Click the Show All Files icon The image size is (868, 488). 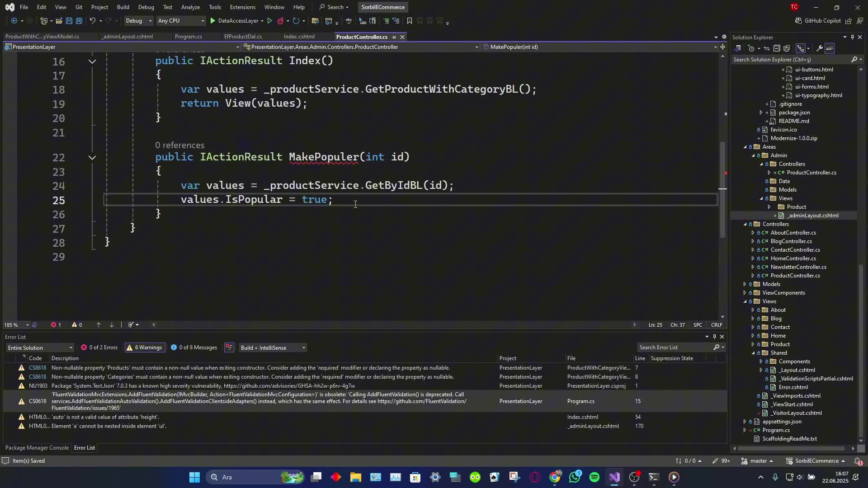[787, 48]
